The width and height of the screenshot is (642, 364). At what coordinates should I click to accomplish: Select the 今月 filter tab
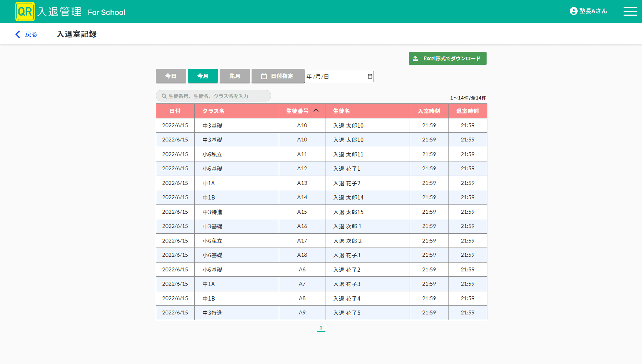tap(203, 76)
